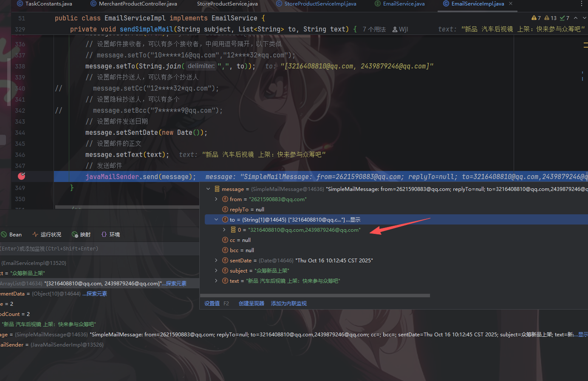Click the field icon beside 'to'

(225, 219)
